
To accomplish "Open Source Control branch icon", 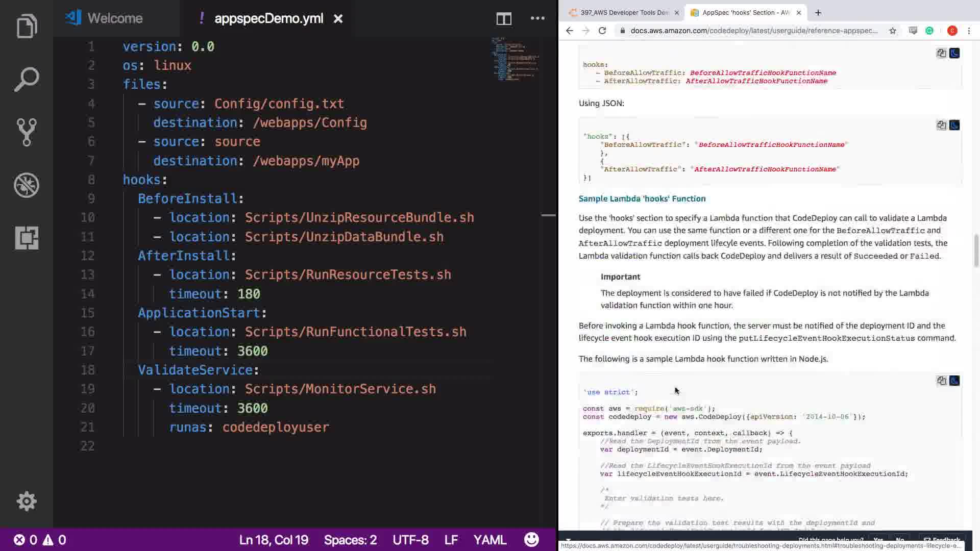I will [27, 132].
